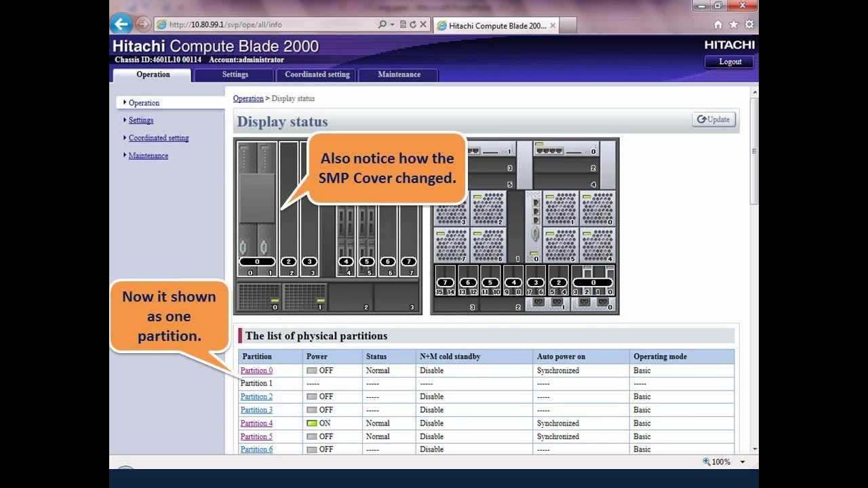Open the Partition 5 link
The height and width of the screenshot is (488, 868).
point(256,436)
